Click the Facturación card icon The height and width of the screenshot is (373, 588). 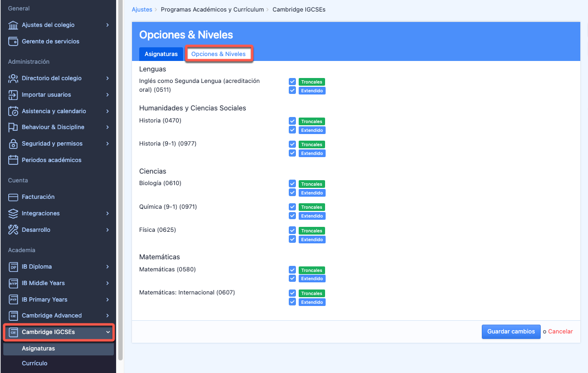point(14,197)
